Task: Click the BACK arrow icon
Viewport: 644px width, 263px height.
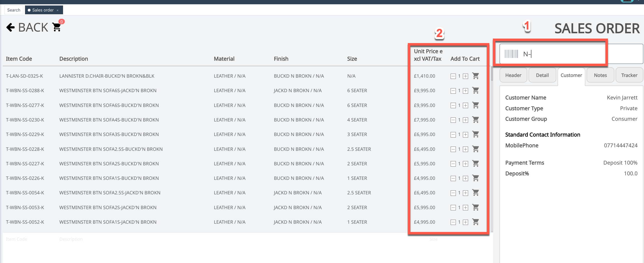Action: 11,27
